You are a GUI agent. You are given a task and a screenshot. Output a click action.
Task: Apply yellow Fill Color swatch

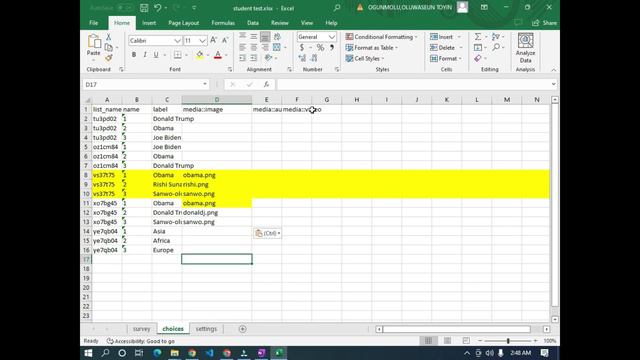point(200,55)
